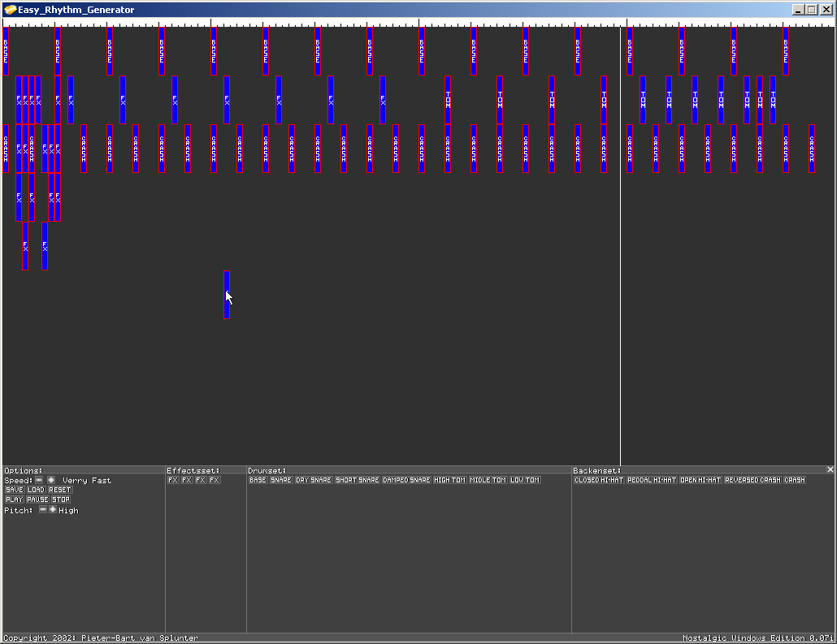Pick LOW TOM from the Drumset
837x644 pixels.
(x=524, y=480)
